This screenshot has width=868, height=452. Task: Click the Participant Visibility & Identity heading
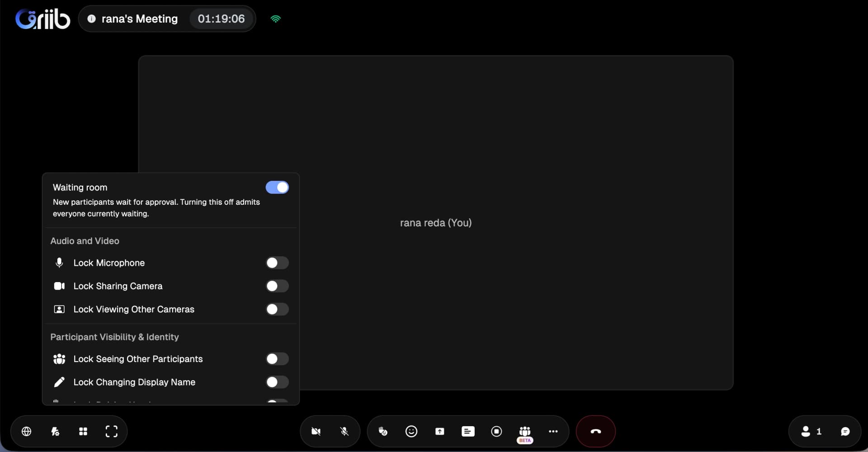114,337
